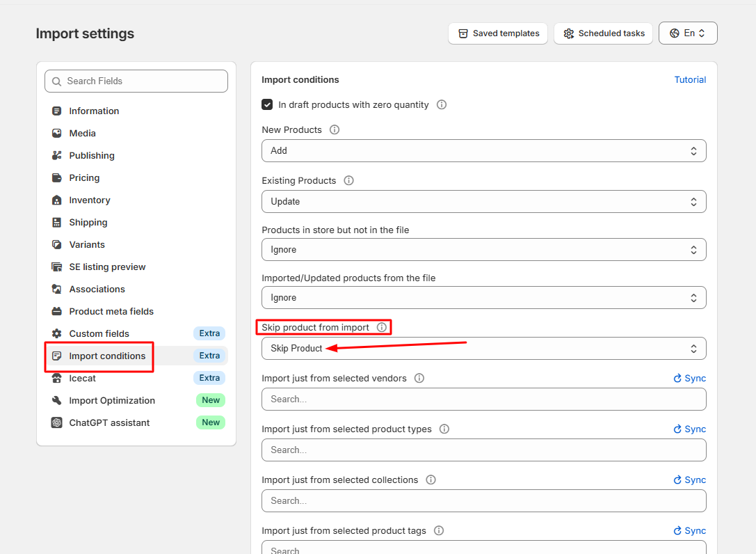Open the Existing Products dropdown set to Update
The height and width of the screenshot is (554, 756).
coord(483,202)
